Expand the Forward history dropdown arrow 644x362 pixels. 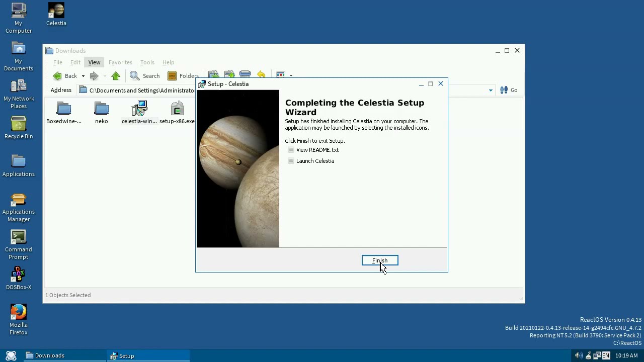pos(105,76)
